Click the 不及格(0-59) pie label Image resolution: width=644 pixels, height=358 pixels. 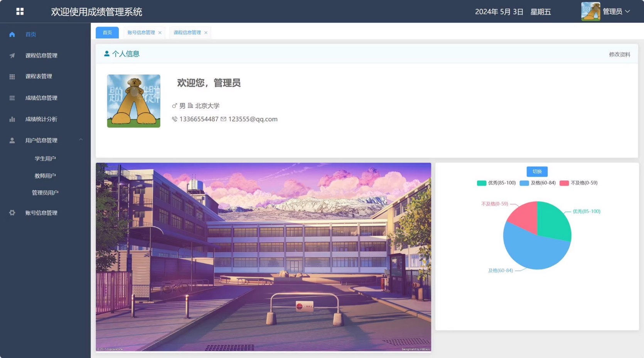tap(494, 204)
